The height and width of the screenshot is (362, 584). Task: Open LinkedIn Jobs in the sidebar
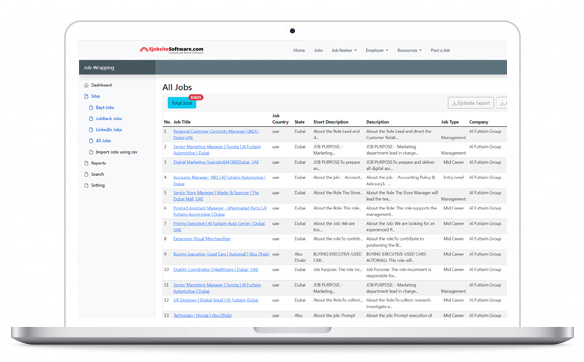109,130
